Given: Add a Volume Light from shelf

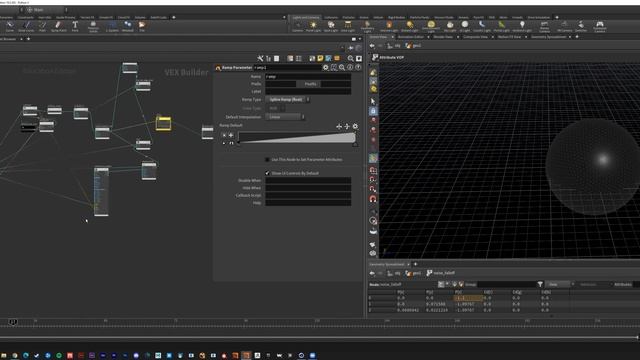Looking at the screenshot, I should pyautogui.click(x=389, y=27).
